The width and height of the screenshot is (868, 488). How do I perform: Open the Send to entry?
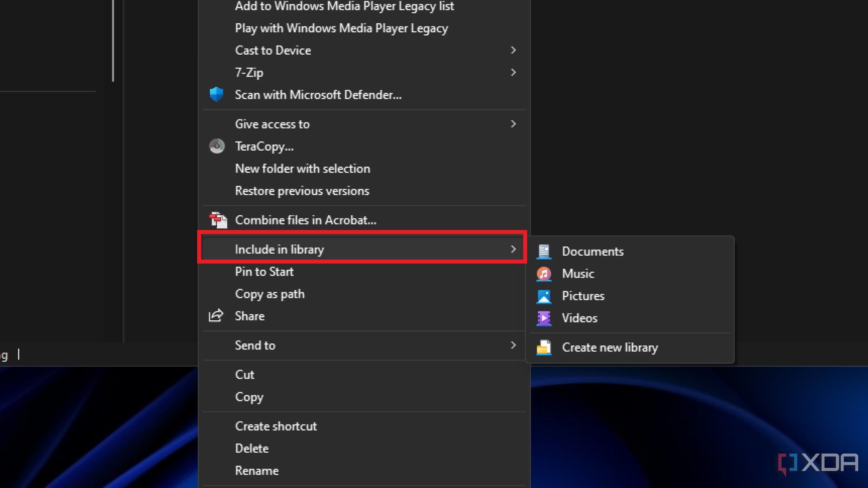coord(364,345)
